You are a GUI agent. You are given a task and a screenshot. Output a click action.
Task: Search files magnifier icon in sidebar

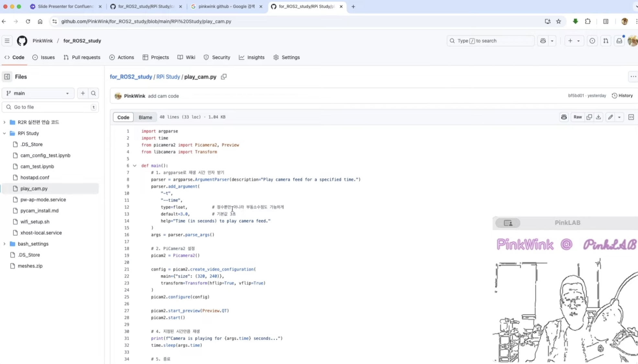[x=93, y=93]
